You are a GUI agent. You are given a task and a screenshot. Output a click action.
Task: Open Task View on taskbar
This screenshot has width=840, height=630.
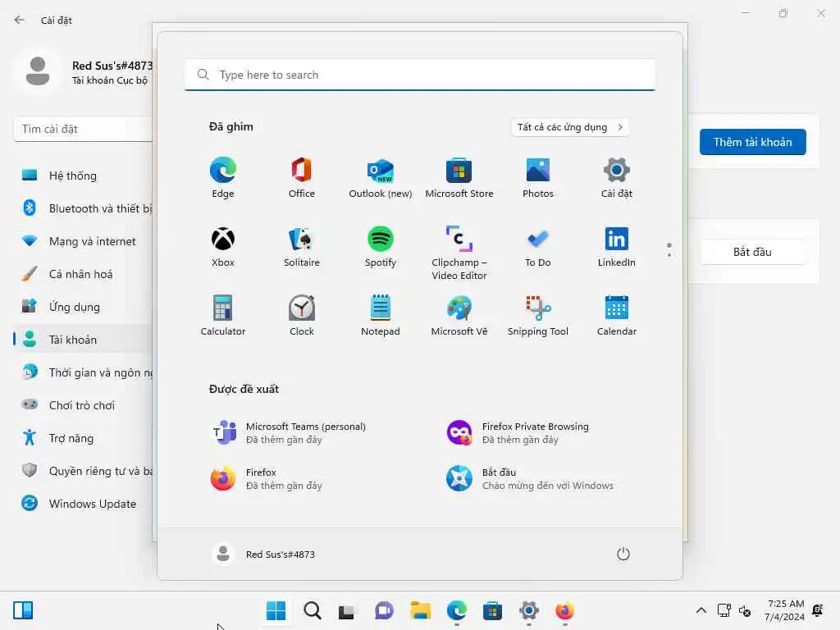coord(347,611)
